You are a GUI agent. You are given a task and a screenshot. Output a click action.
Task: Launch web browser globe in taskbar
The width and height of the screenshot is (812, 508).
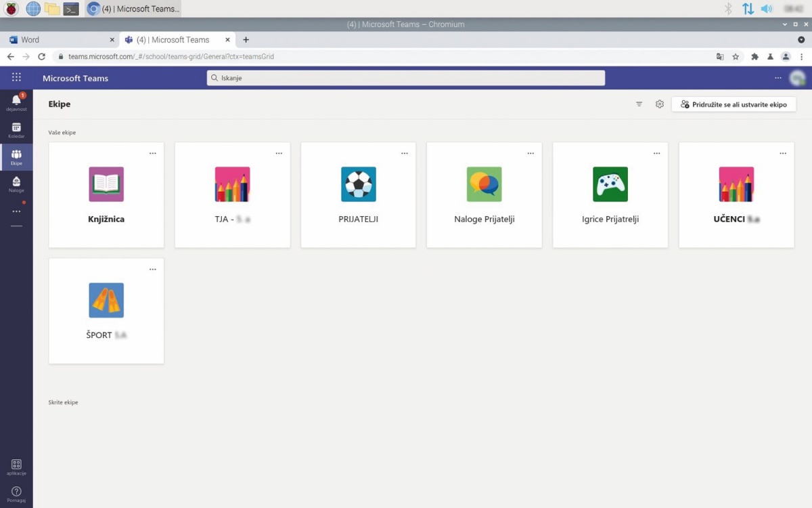click(32, 9)
